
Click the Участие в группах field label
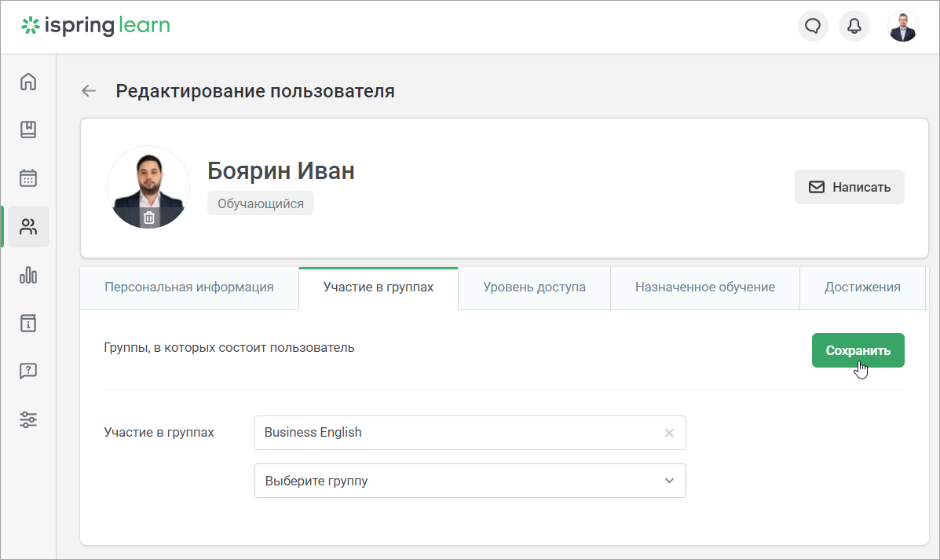coord(159,432)
